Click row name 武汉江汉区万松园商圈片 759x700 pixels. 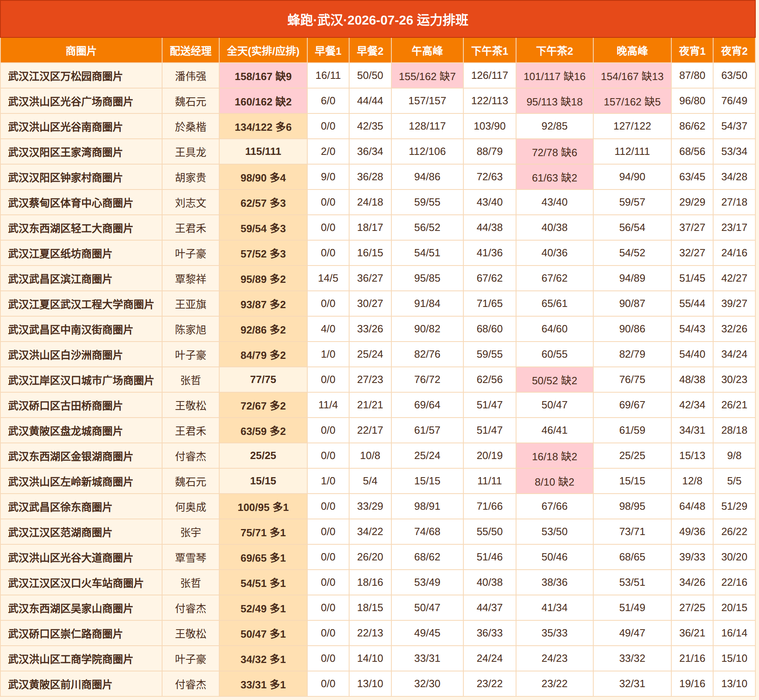click(x=65, y=76)
